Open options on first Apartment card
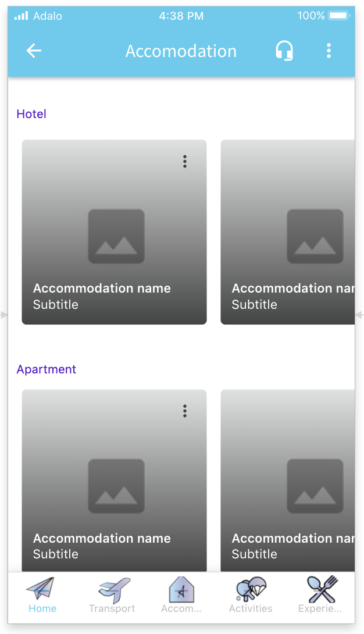Screen dimensions: 364x634 [x=185, y=411]
